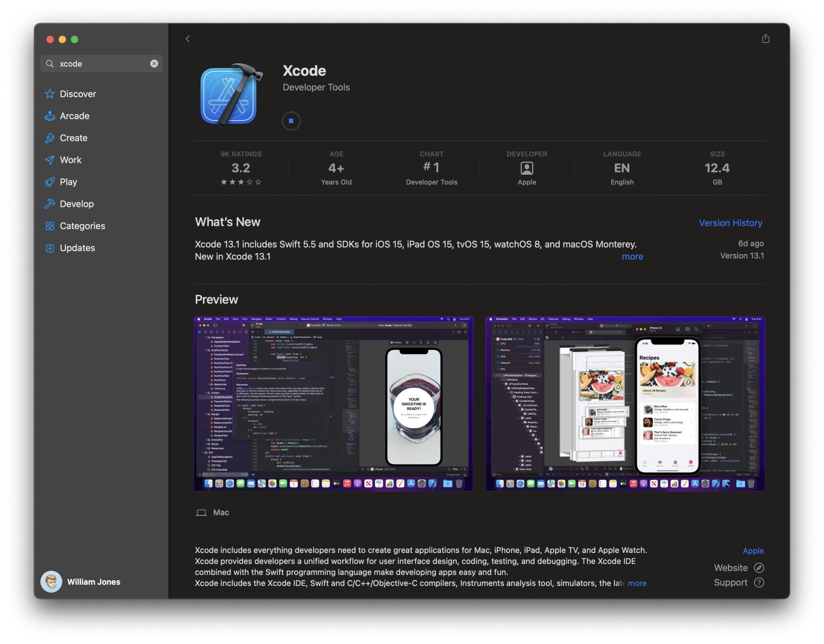Image resolution: width=824 pixels, height=644 pixels.
Task: View the first Xcode preview screenshot
Action: [x=333, y=403]
